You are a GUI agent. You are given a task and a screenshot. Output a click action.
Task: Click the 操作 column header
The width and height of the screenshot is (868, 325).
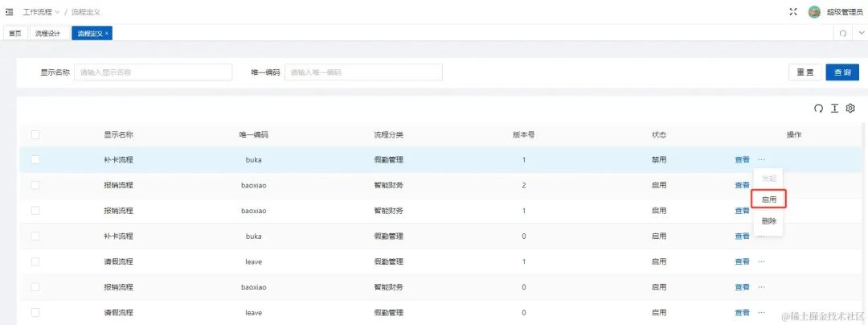pos(794,134)
